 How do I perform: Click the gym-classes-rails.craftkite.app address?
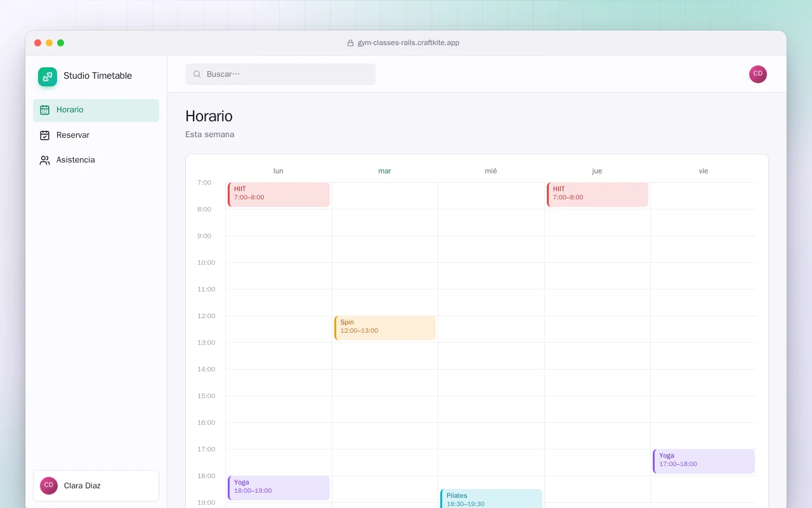coord(409,43)
